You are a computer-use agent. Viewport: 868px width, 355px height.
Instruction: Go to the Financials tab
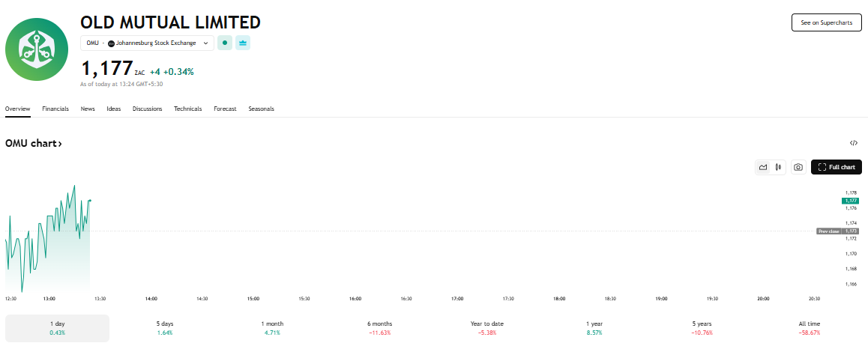coord(55,109)
